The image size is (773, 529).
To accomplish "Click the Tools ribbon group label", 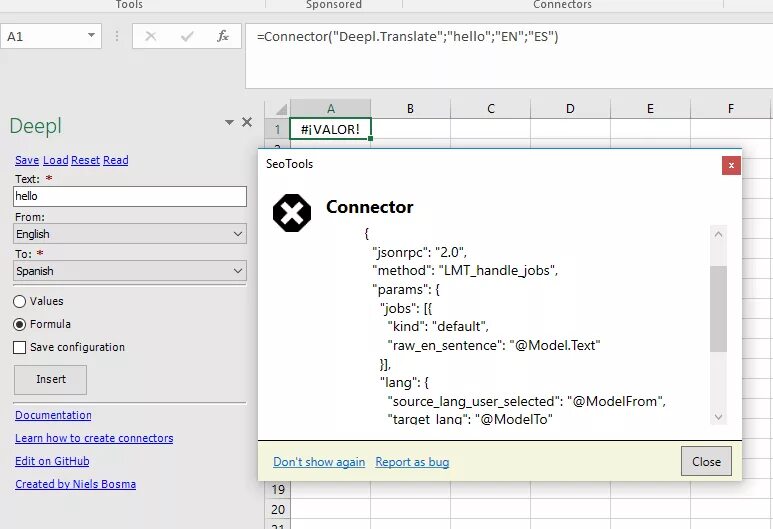I will [x=129, y=4].
